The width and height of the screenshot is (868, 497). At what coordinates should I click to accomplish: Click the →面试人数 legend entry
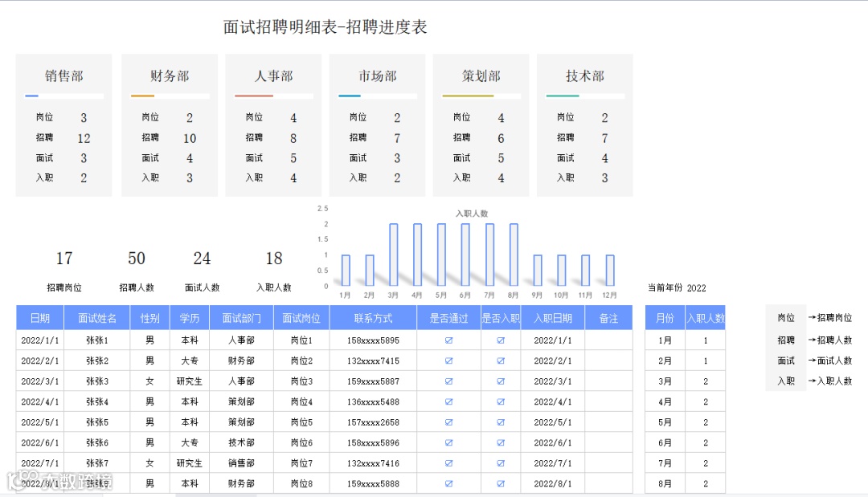pyautogui.click(x=829, y=361)
